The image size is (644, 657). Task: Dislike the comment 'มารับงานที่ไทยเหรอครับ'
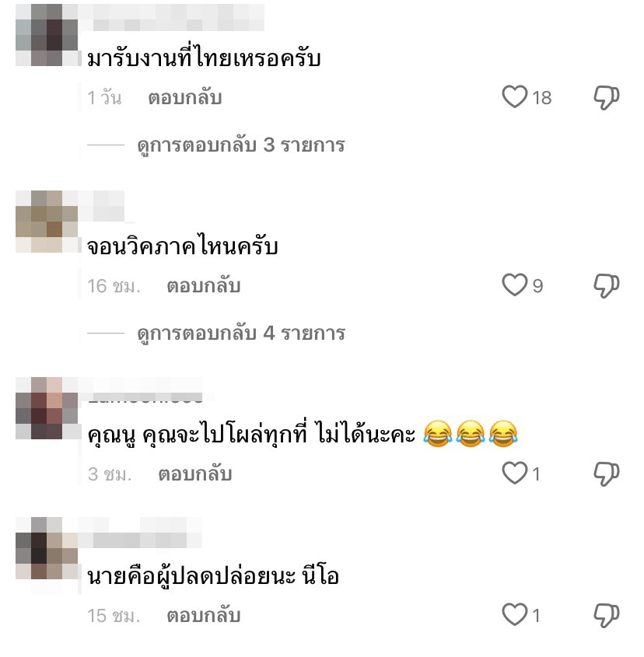coord(607,97)
